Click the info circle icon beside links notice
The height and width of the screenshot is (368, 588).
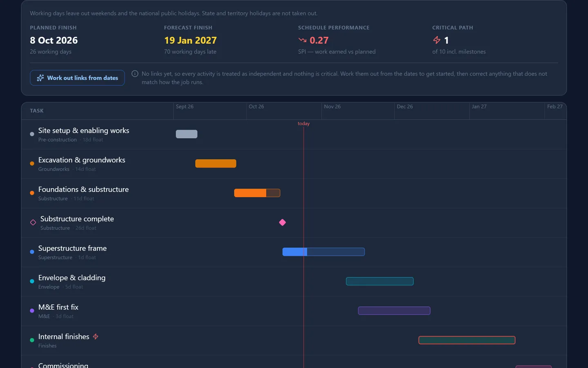(x=135, y=74)
